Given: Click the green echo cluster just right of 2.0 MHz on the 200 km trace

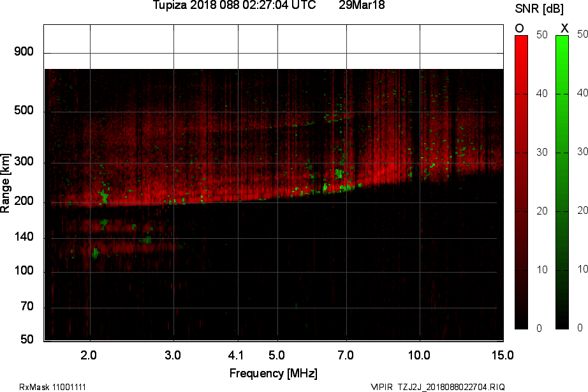Looking at the screenshot, I should 104,197.
